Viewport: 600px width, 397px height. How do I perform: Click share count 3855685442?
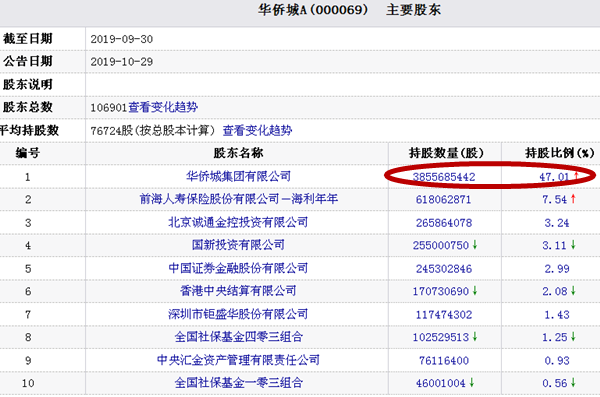[444, 177]
